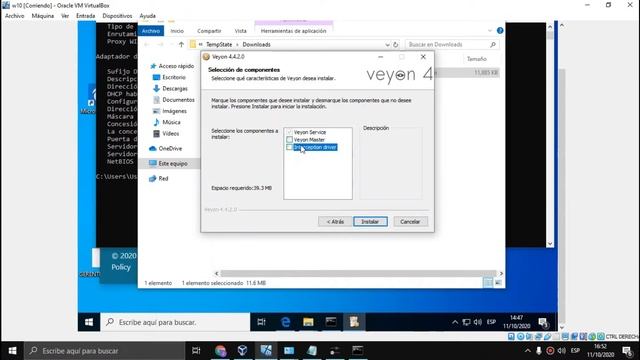This screenshot has height=360, width=640.
Task: Switch Explorer to large icons view
Action: 498,282
